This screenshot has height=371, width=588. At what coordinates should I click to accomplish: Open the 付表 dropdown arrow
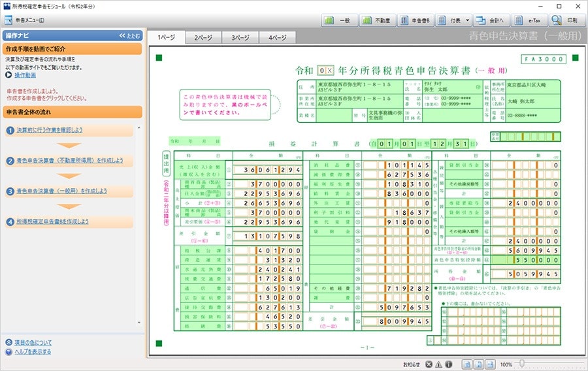pos(467,20)
